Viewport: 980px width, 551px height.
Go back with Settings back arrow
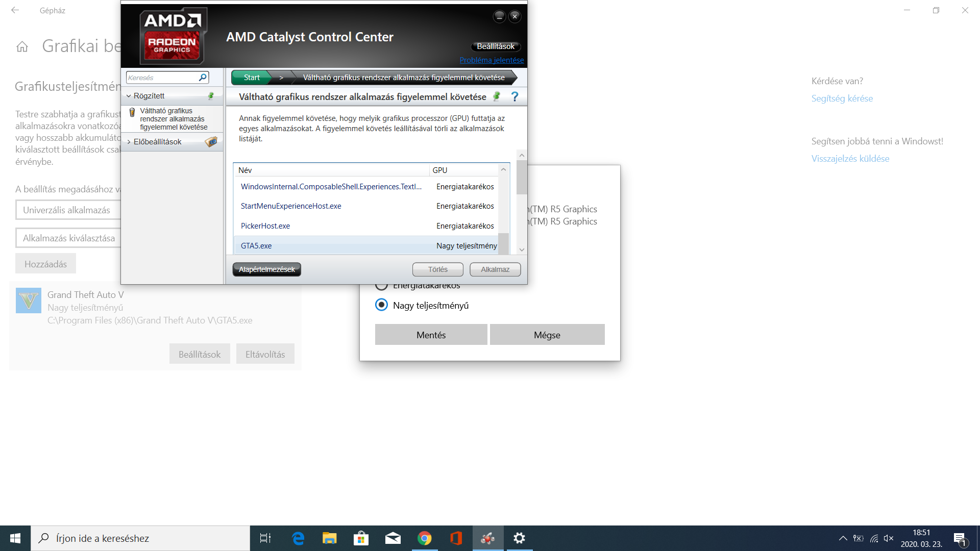coord(15,10)
